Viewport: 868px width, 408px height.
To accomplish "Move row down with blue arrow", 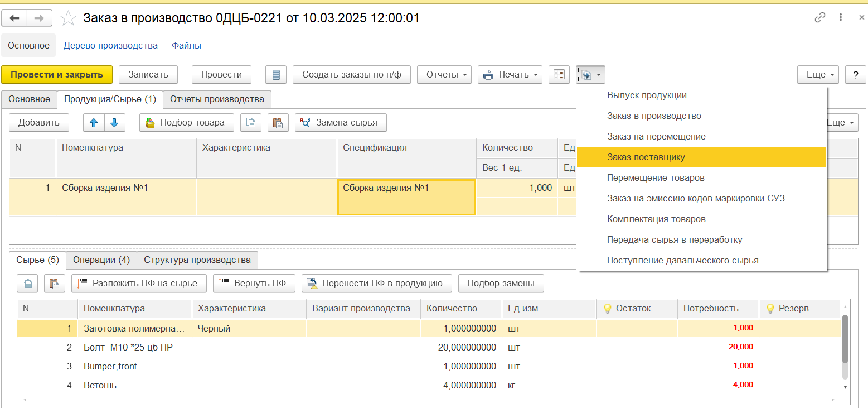I will 114,123.
